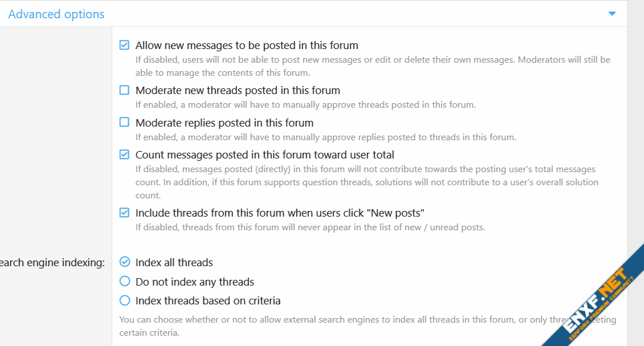Screen dimensions: 644x346
Task: Tick the Moderate replies checkbox box
Action: tap(124, 123)
